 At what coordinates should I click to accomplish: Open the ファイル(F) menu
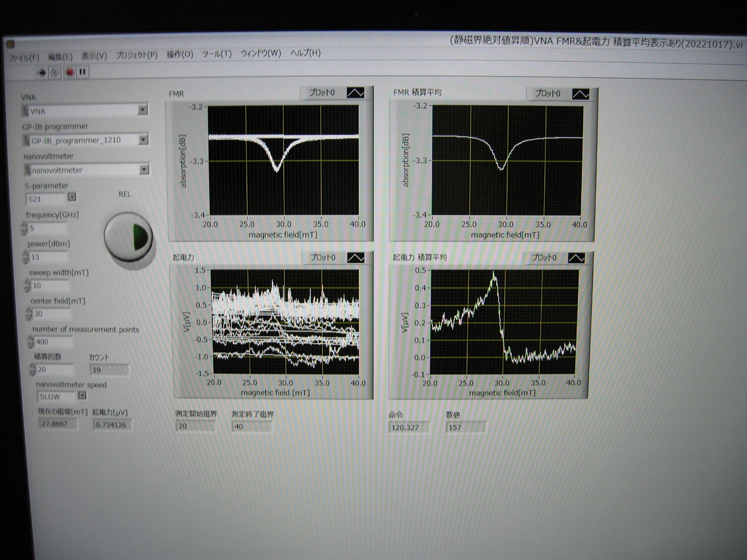25,58
